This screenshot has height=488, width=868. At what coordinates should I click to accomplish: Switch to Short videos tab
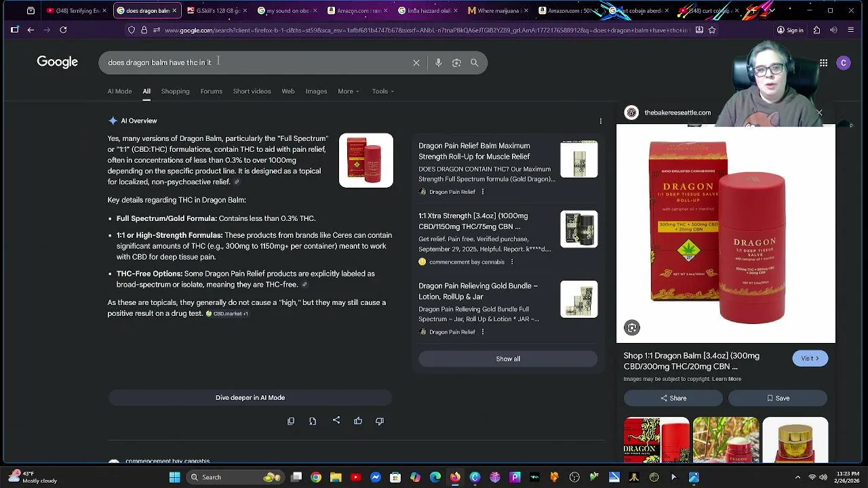(x=252, y=91)
